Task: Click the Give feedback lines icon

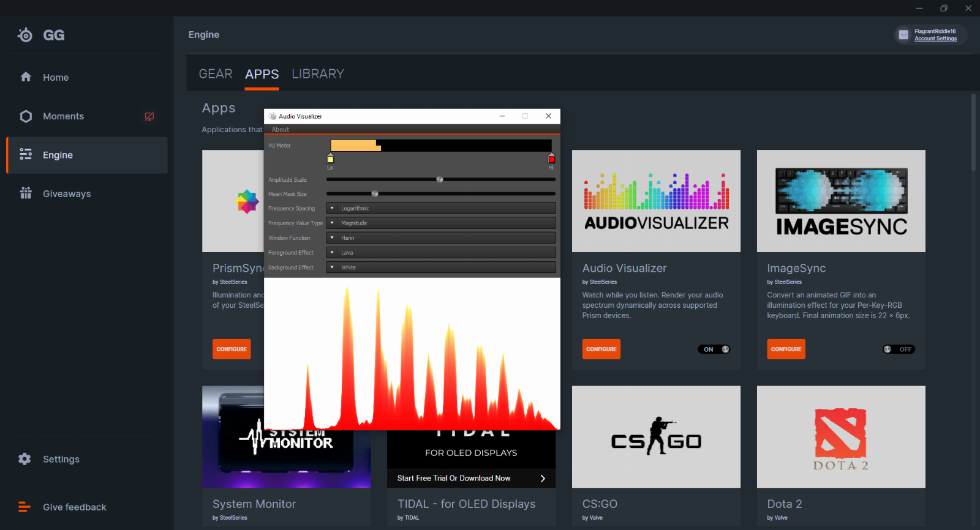Action: point(24,507)
